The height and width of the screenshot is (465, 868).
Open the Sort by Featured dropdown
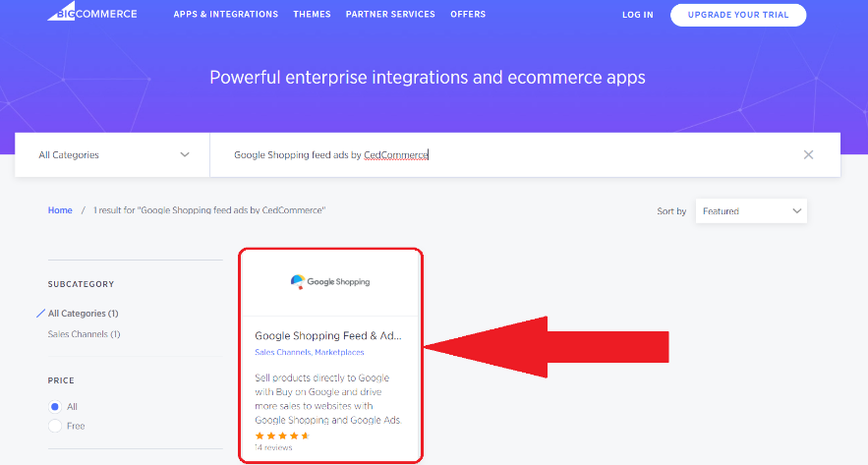point(751,211)
